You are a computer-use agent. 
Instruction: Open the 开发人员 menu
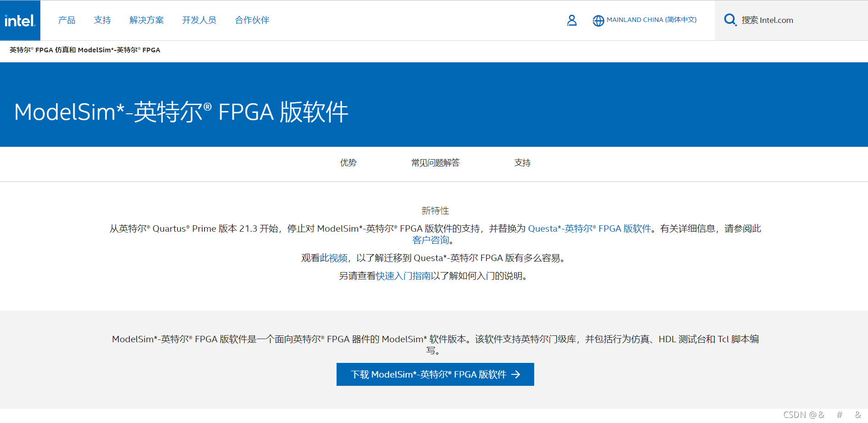199,20
